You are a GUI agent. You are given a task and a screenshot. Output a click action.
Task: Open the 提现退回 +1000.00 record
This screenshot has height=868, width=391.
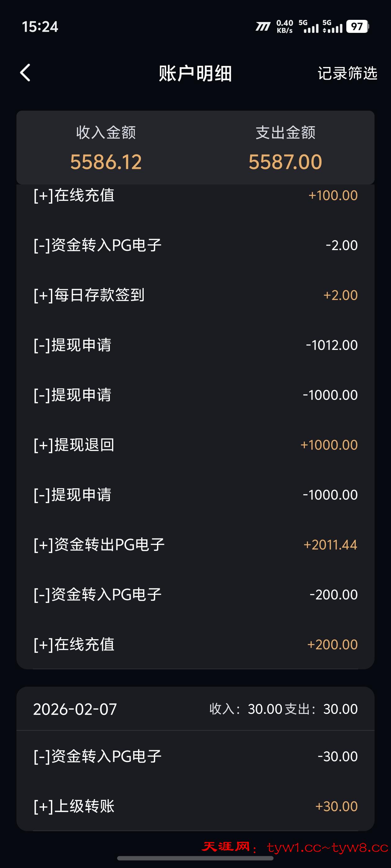195,445
